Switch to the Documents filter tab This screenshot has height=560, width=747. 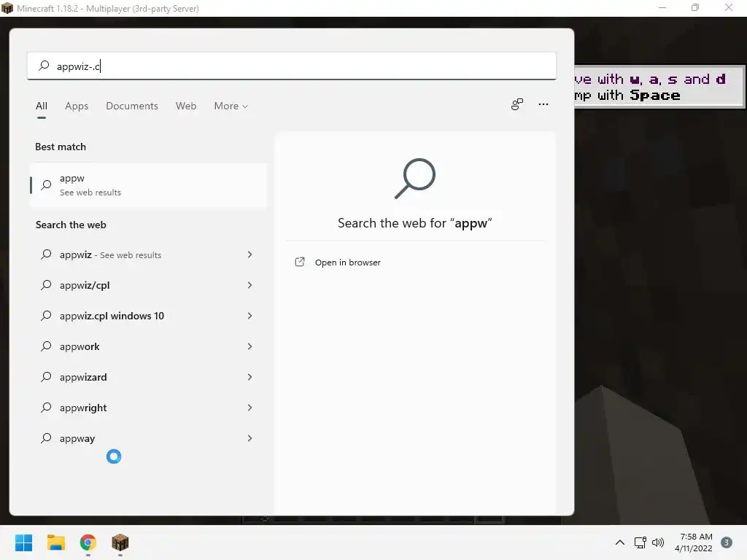click(132, 106)
